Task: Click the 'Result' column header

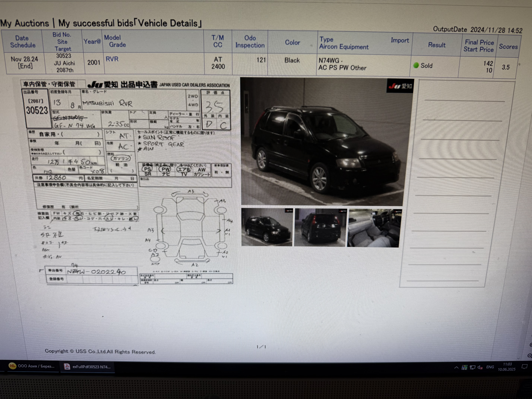Action: coord(437,45)
